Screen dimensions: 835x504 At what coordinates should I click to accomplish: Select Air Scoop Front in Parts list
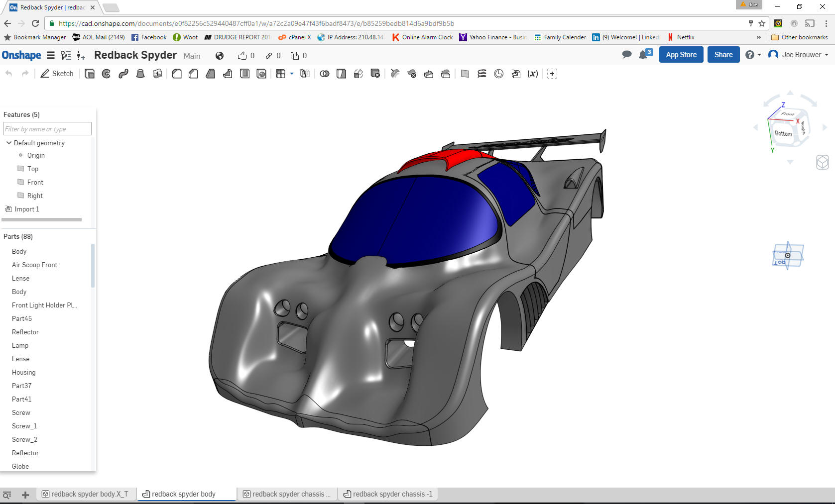coord(34,265)
